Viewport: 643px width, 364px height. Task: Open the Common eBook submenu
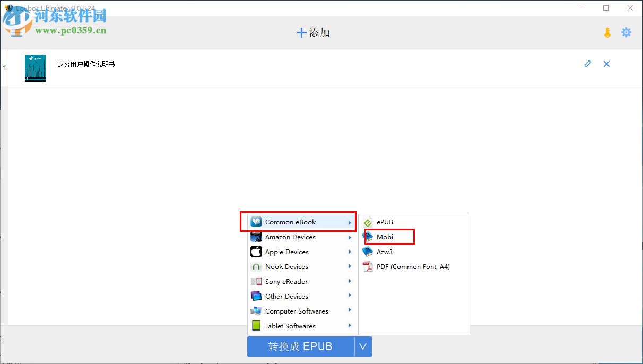301,222
